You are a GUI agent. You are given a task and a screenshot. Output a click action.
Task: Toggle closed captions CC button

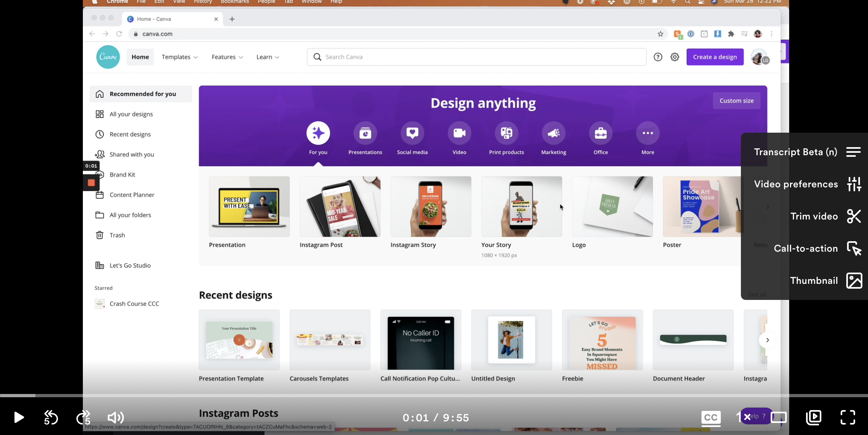coord(711,417)
